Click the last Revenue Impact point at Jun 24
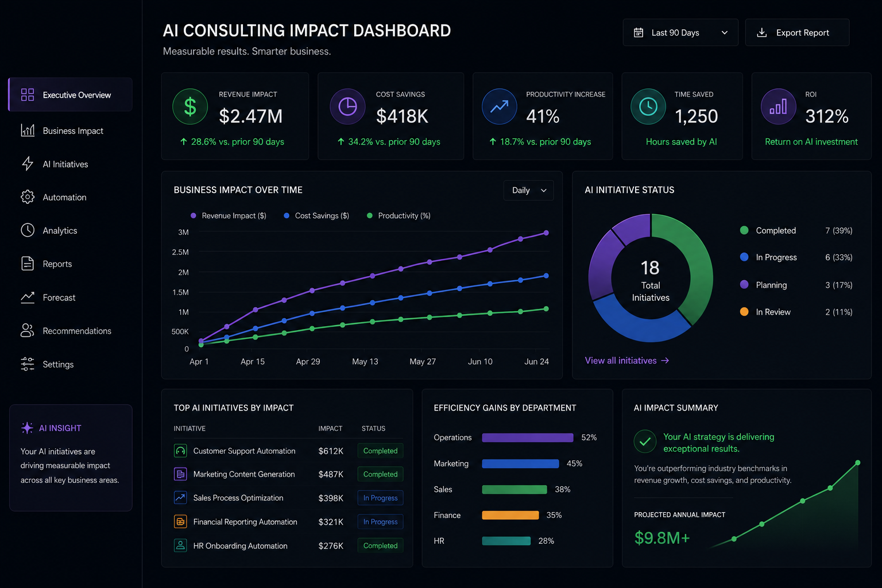Viewport: 882px width, 588px height. 546,233
